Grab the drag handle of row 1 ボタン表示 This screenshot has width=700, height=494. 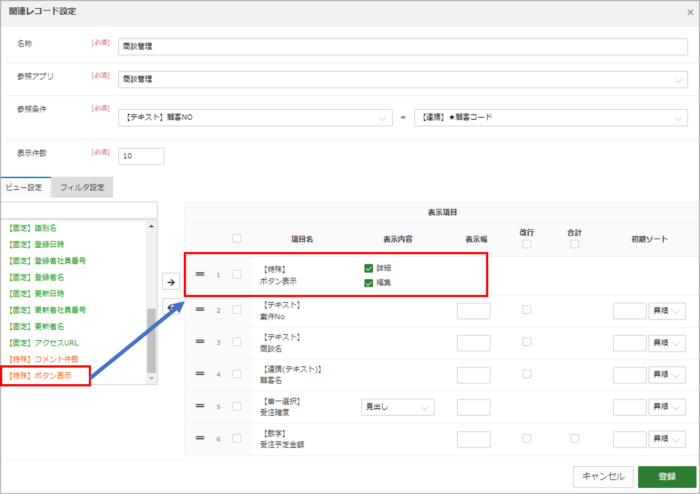coord(200,274)
